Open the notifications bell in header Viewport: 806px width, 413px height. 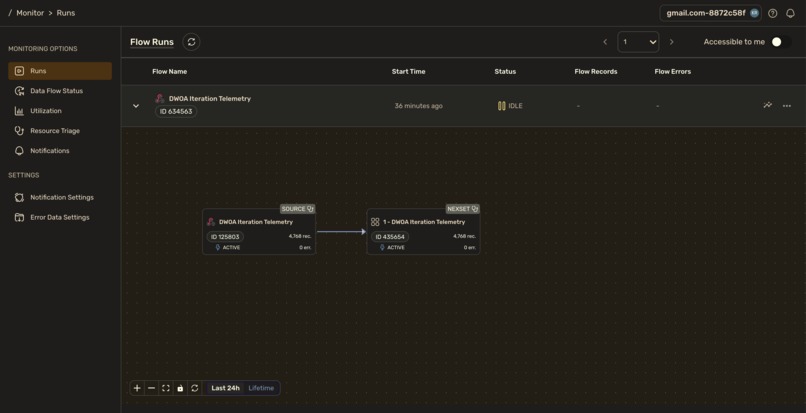791,13
